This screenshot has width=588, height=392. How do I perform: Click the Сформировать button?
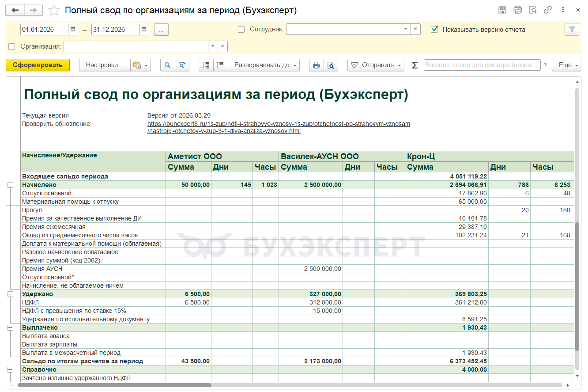coord(38,65)
